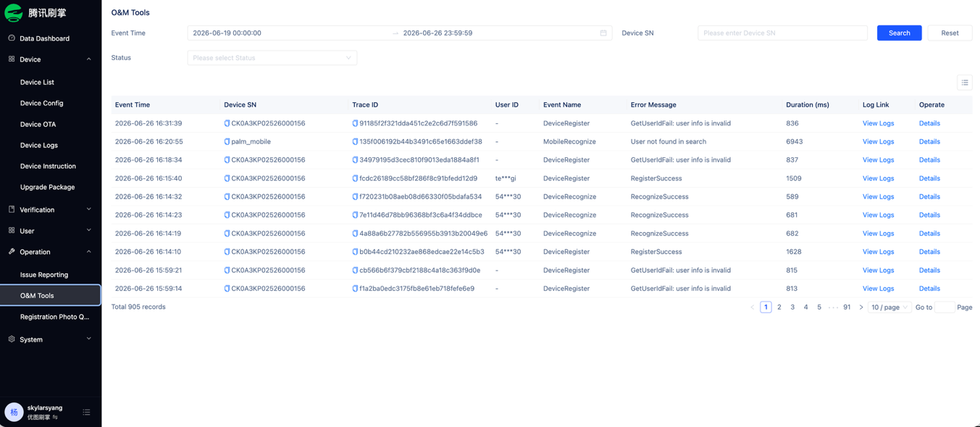980x427 pixels.
Task: Open Issue Reporting menu item
Action: point(44,275)
